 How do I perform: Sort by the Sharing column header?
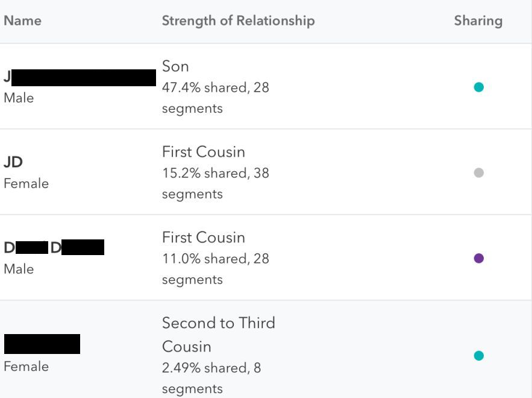[x=478, y=21]
